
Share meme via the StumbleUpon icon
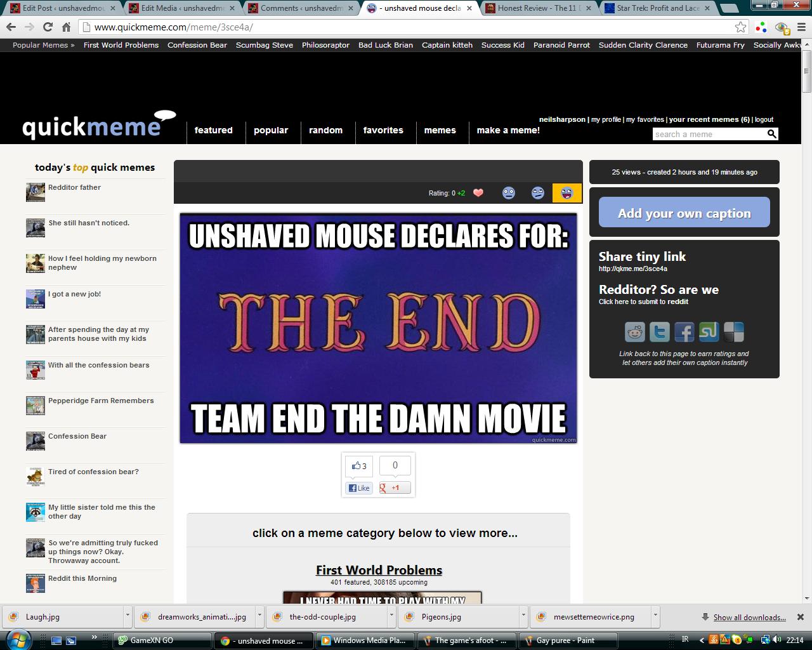click(709, 332)
